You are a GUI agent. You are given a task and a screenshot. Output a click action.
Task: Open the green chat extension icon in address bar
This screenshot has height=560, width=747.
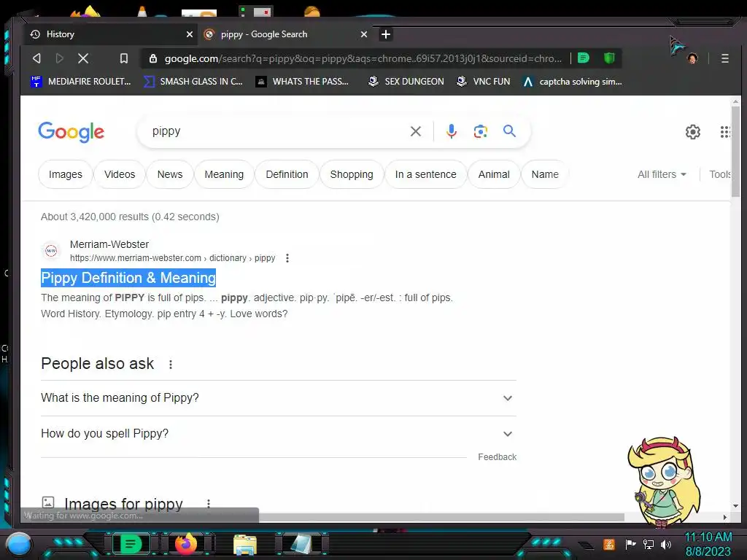(583, 58)
